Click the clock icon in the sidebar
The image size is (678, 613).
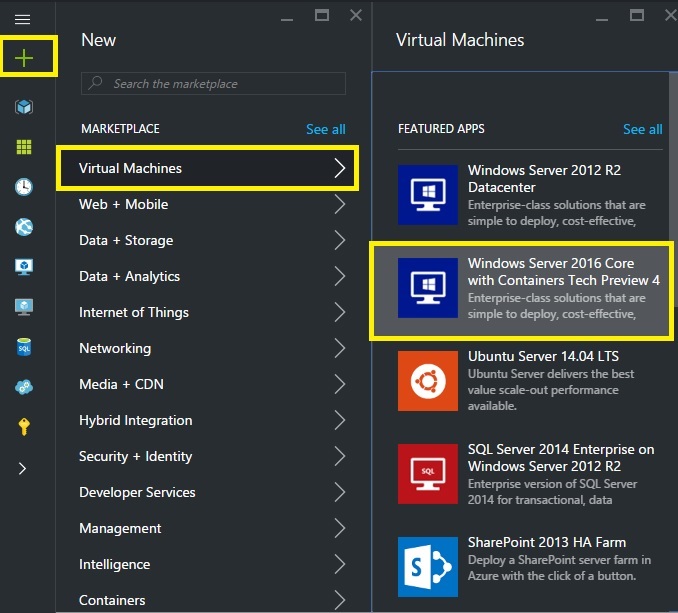tap(23, 187)
